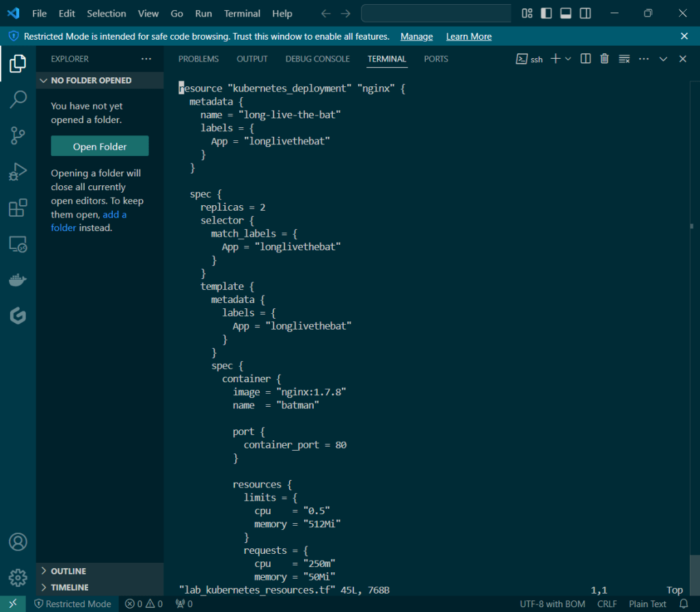Kill terminal with the trash icon
Viewport: 700px width, 612px height.
[604, 59]
